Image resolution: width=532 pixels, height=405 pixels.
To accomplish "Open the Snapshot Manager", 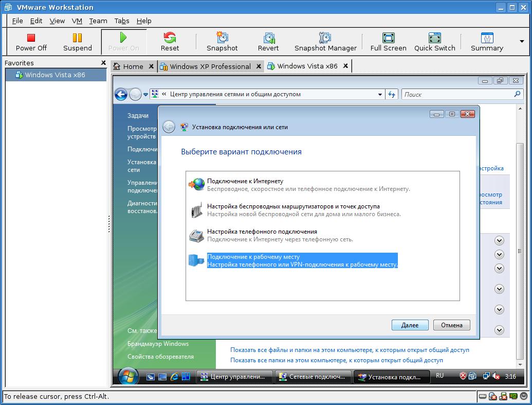I will (x=325, y=42).
